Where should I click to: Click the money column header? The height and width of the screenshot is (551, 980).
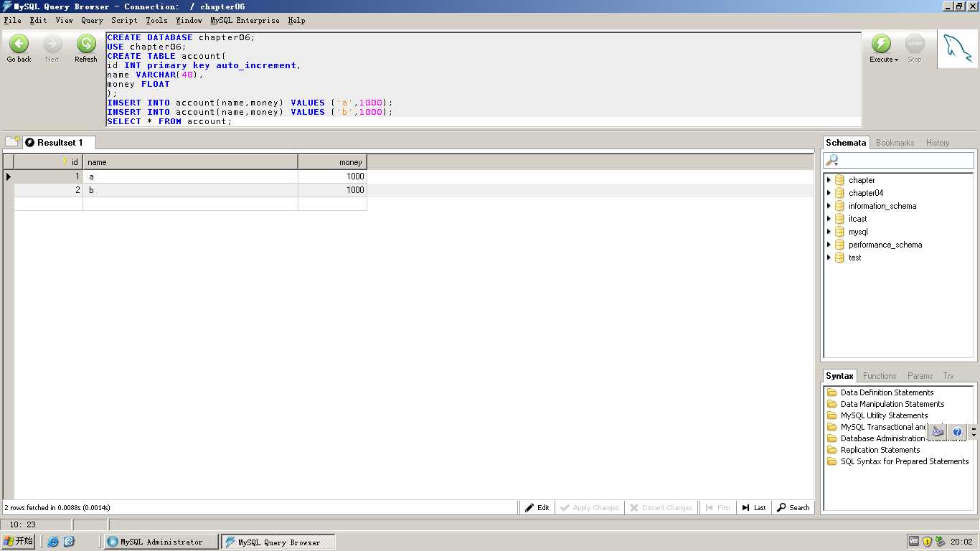point(332,162)
